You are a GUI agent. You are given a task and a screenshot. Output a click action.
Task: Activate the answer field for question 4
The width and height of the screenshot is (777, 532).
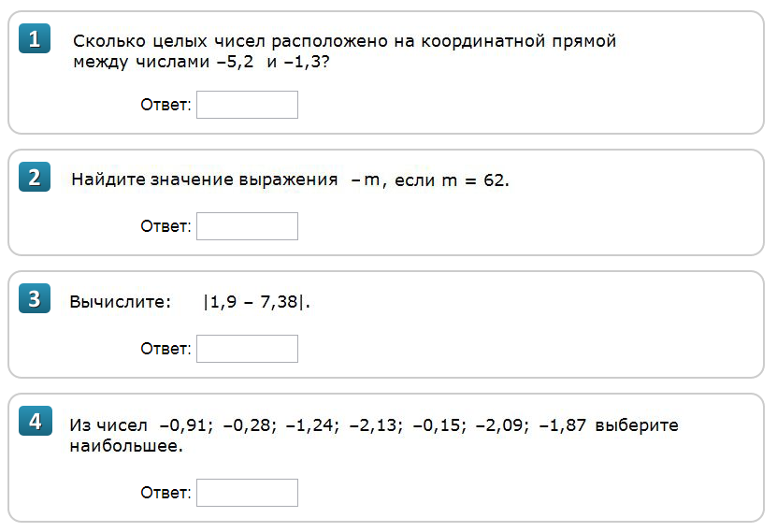pos(247,493)
